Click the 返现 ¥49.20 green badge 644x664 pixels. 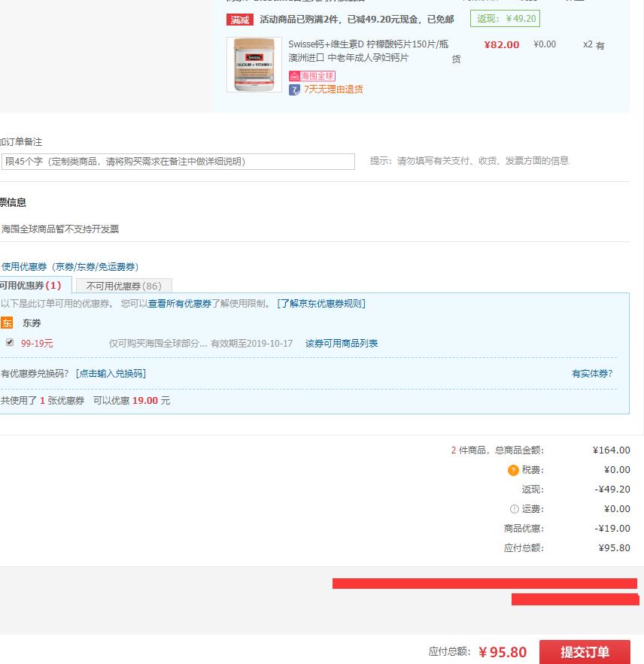tap(505, 19)
